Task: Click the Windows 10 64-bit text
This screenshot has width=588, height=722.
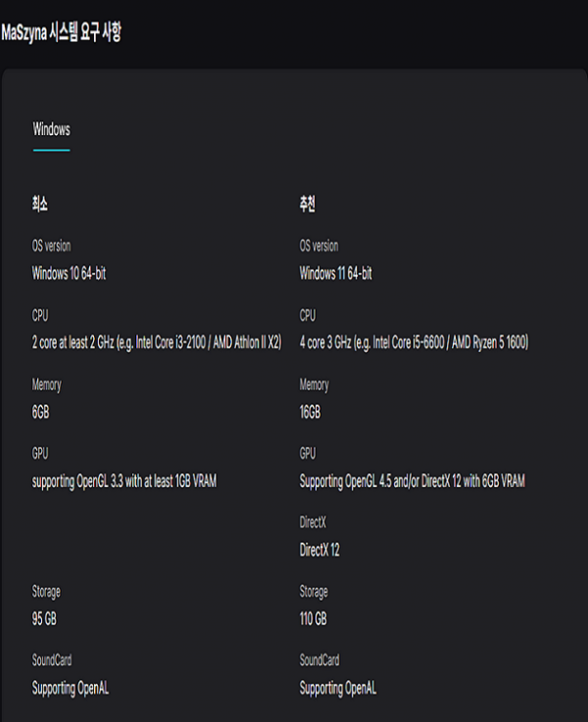Action: (x=69, y=273)
